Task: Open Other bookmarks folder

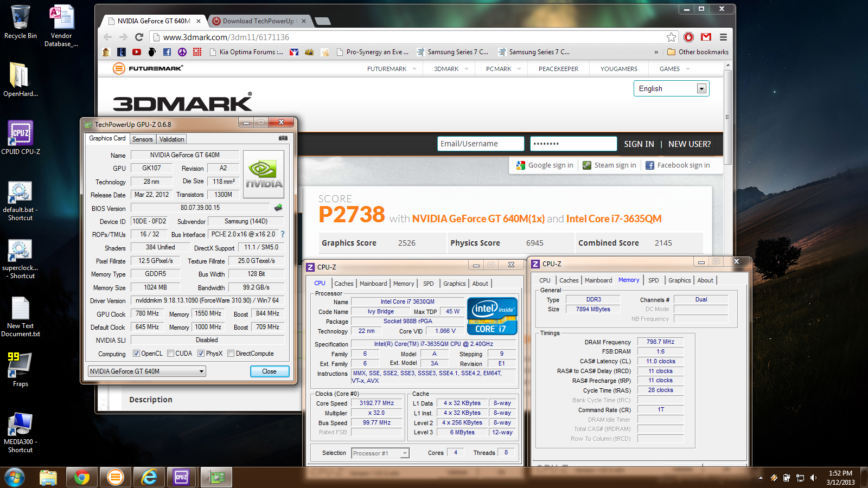Action: (x=698, y=52)
